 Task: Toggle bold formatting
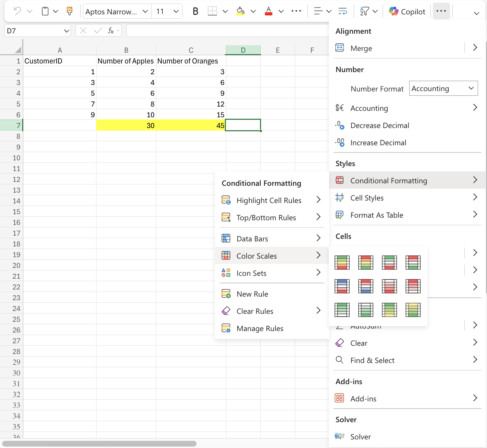pos(195,11)
